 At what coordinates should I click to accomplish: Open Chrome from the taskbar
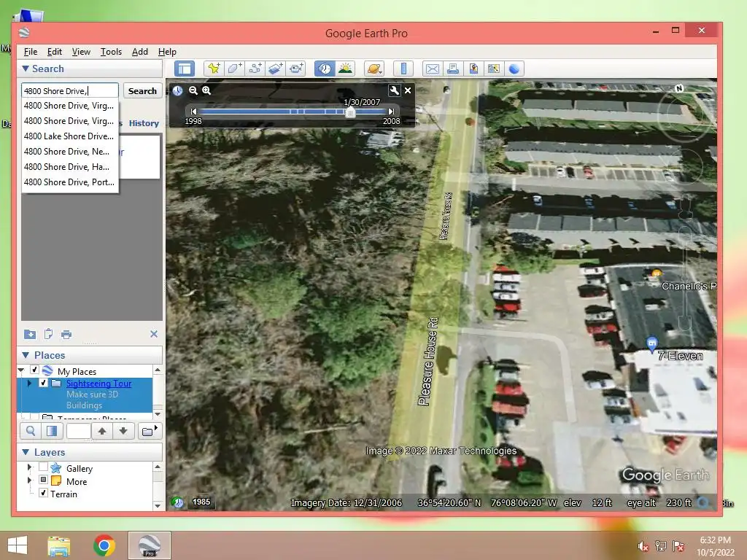click(104, 545)
